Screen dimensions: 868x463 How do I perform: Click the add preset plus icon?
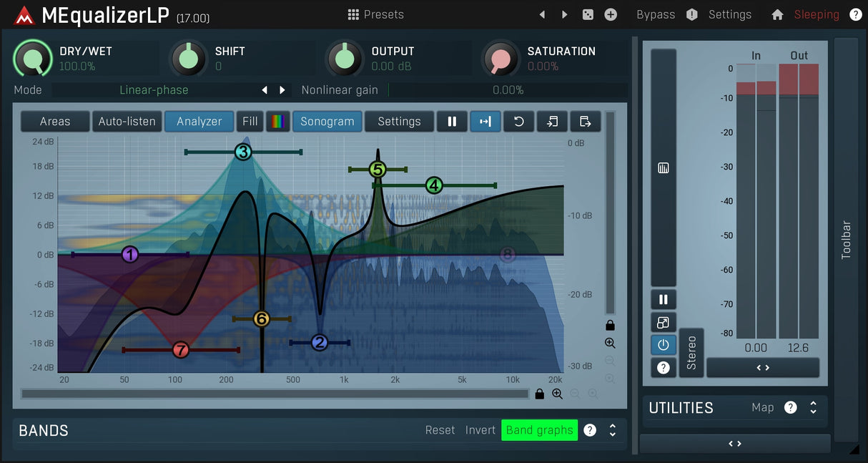click(611, 14)
